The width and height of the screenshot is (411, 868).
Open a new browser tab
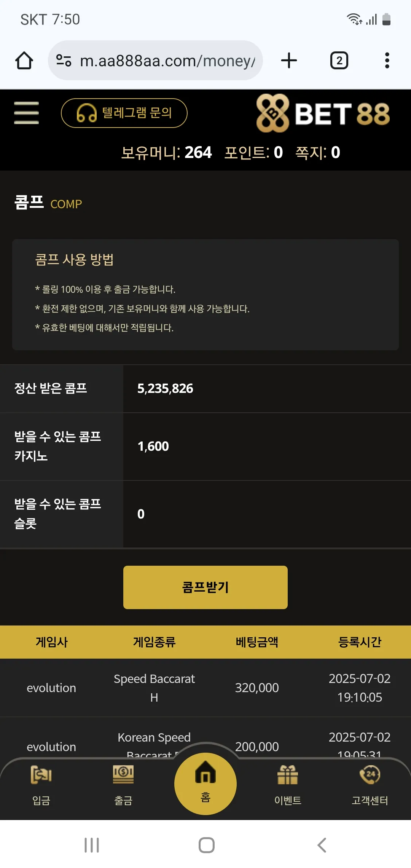(289, 61)
